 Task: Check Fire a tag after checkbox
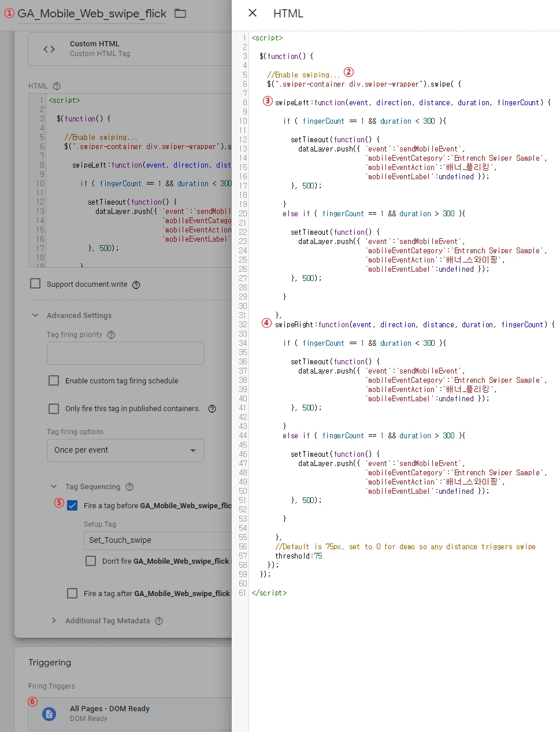click(x=72, y=593)
